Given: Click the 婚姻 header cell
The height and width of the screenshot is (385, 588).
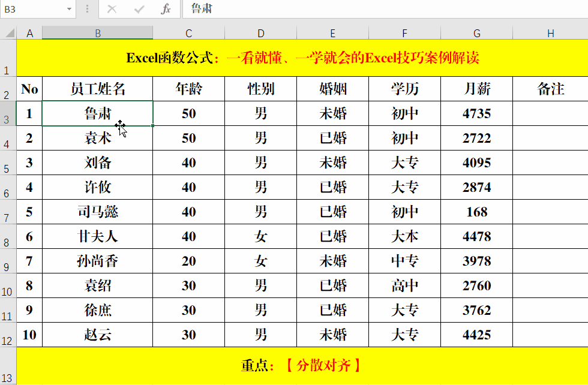Looking at the screenshot, I should click(x=332, y=89).
